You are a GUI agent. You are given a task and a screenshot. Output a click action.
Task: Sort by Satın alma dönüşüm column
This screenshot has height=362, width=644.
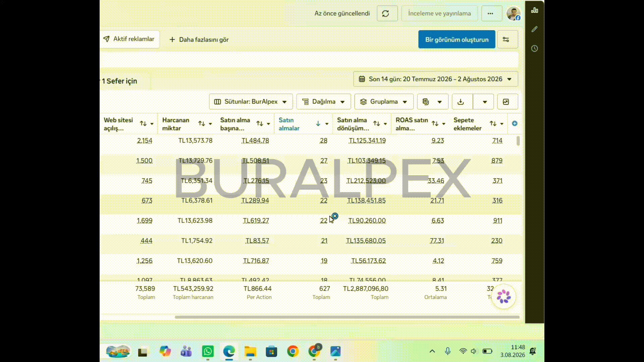377,124
